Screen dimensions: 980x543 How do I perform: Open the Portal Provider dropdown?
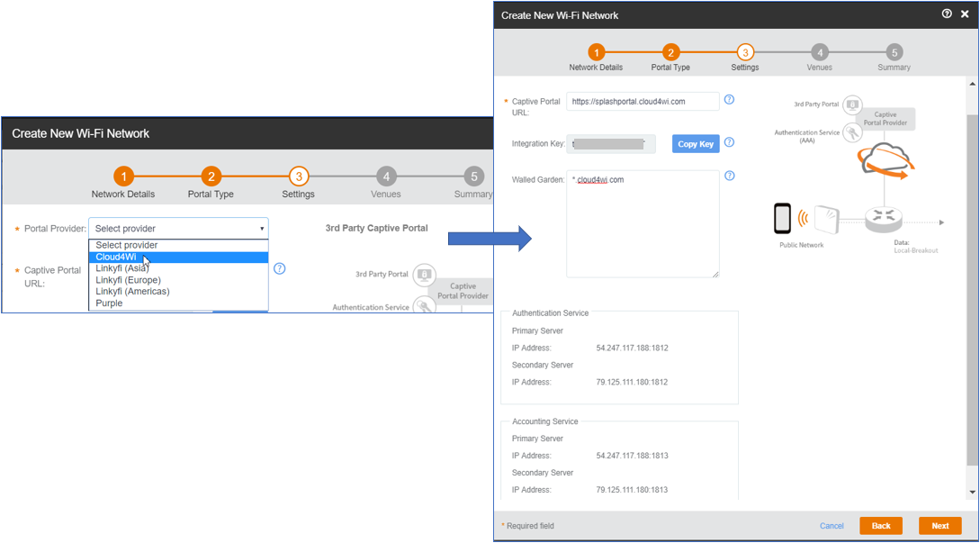coord(179,229)
